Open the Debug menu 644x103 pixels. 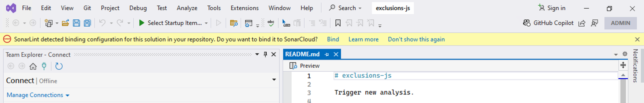[x=138, y=8]
